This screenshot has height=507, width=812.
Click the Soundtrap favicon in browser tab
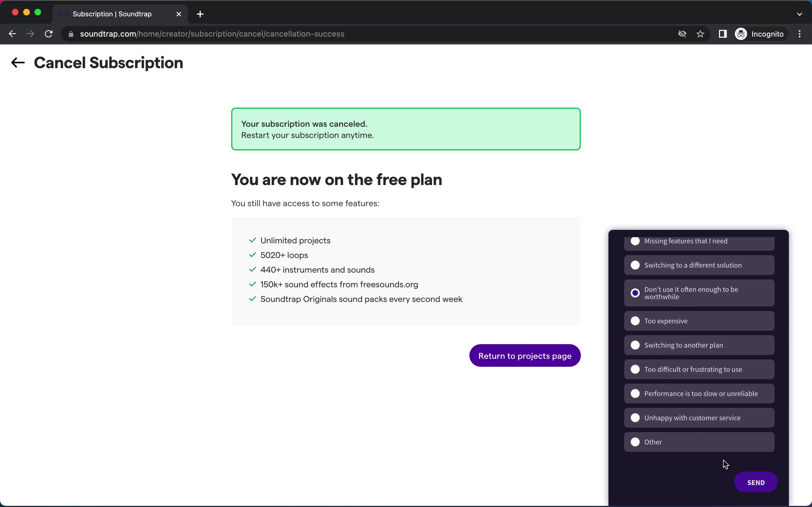(x=64, y=14)
